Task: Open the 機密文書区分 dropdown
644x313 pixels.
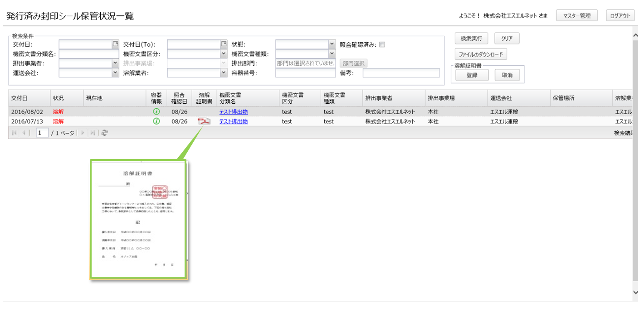Action: 224,54
